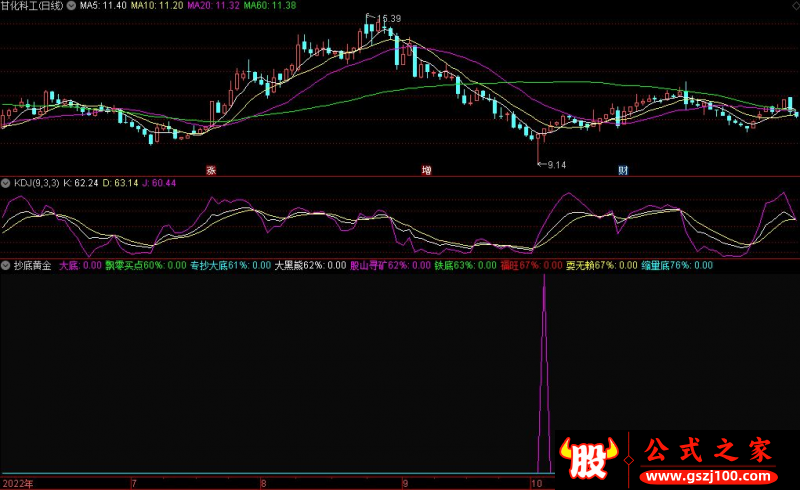Click the 增 event marker icon
800x490 pixels.
[427, 170]
